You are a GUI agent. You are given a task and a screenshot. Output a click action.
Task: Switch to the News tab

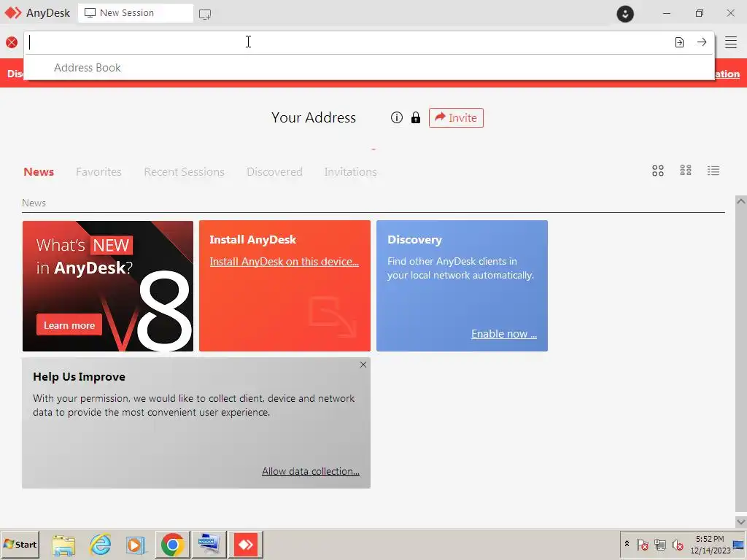pyautogui.click(x=39, y=172)
